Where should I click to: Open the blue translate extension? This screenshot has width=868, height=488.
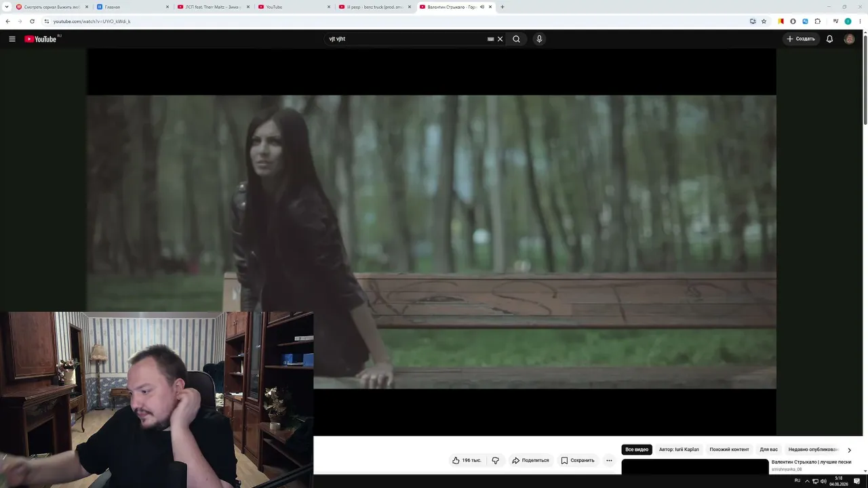point(805,21)
